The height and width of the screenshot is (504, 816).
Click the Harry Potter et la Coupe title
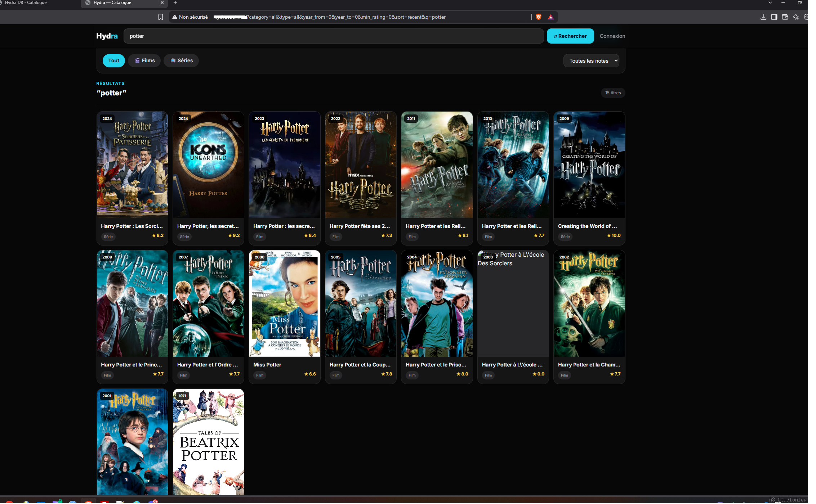click(360, 365)
